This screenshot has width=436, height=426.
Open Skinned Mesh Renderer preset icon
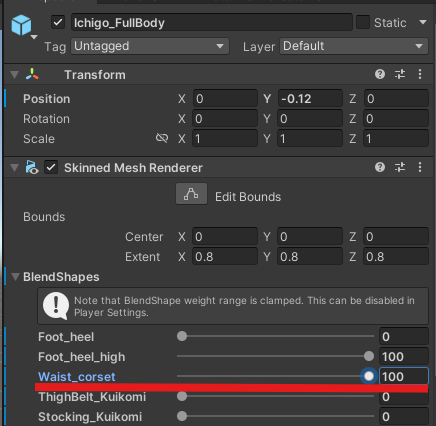pos(400,167)
